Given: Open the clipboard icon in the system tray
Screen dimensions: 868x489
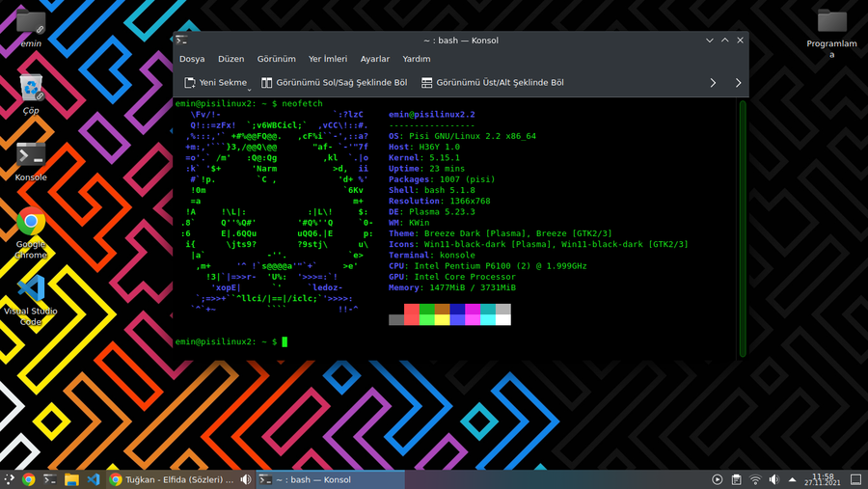Looking at the screenshot, I should tap(736, 479).
